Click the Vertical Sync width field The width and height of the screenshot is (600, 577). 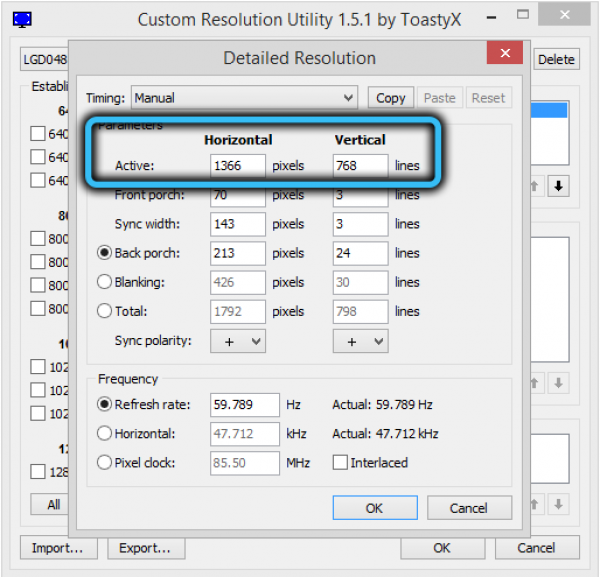360,224
